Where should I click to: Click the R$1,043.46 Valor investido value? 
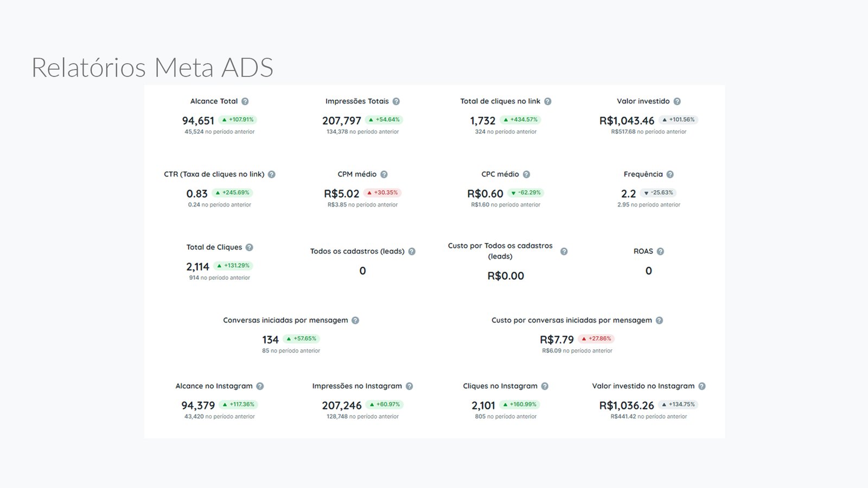coord(627,121)
